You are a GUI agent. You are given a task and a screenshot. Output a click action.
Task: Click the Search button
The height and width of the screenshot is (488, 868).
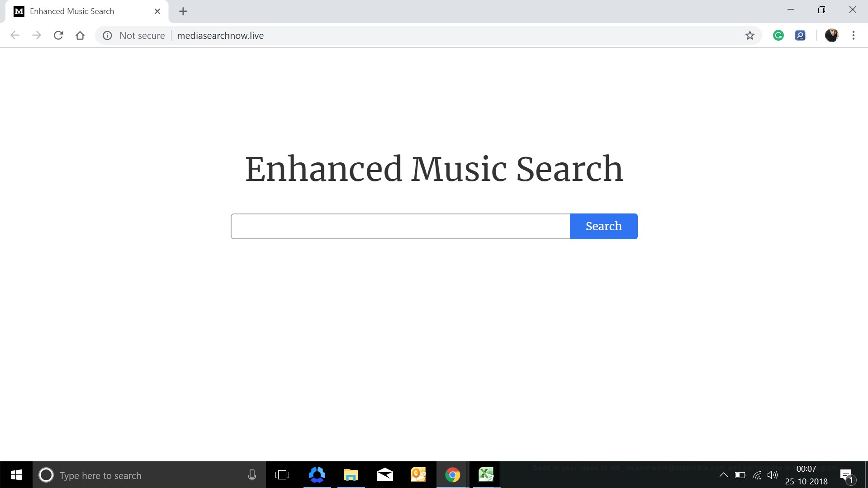tap(603, 226)
